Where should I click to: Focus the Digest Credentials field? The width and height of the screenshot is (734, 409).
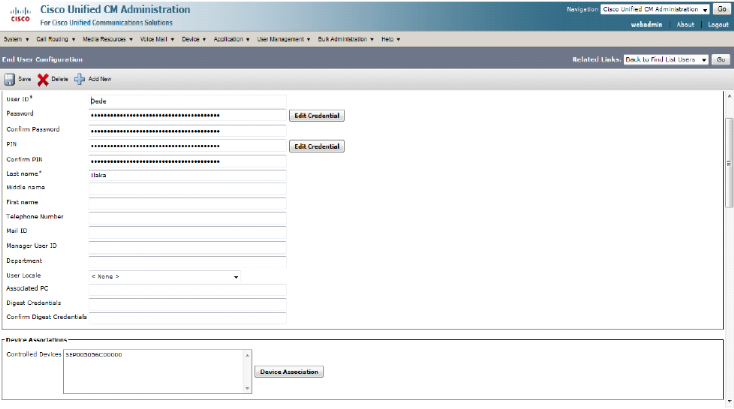click(187, 304)
